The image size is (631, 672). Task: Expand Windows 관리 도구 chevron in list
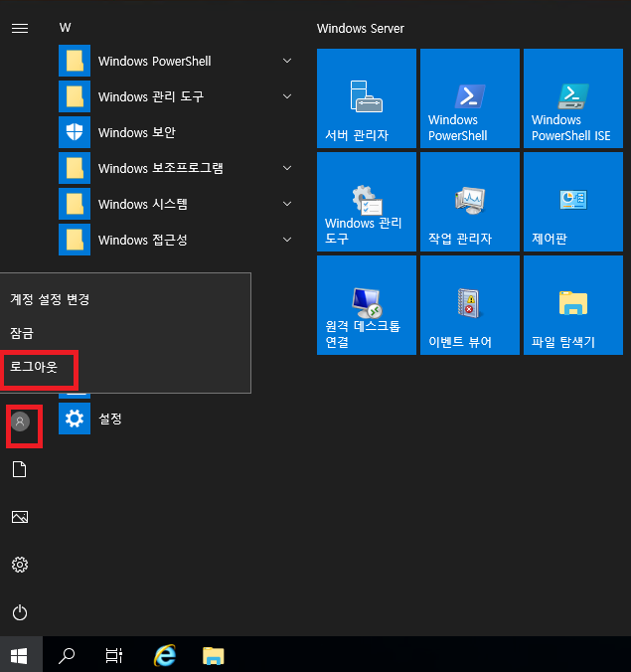point(287,96)
